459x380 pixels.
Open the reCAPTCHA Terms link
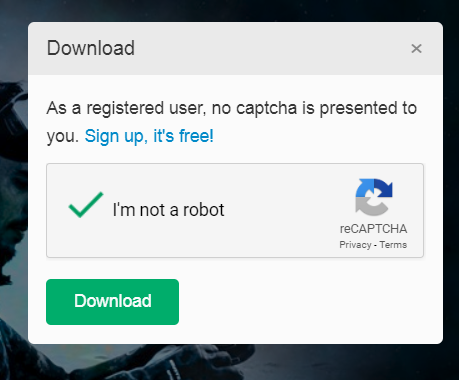point(393,245)
